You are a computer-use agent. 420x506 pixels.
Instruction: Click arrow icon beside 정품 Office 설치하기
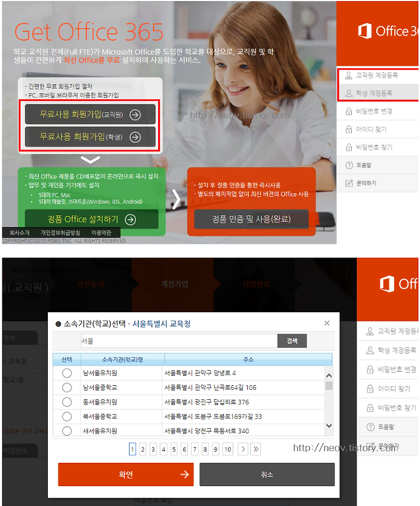coord(130,219)
